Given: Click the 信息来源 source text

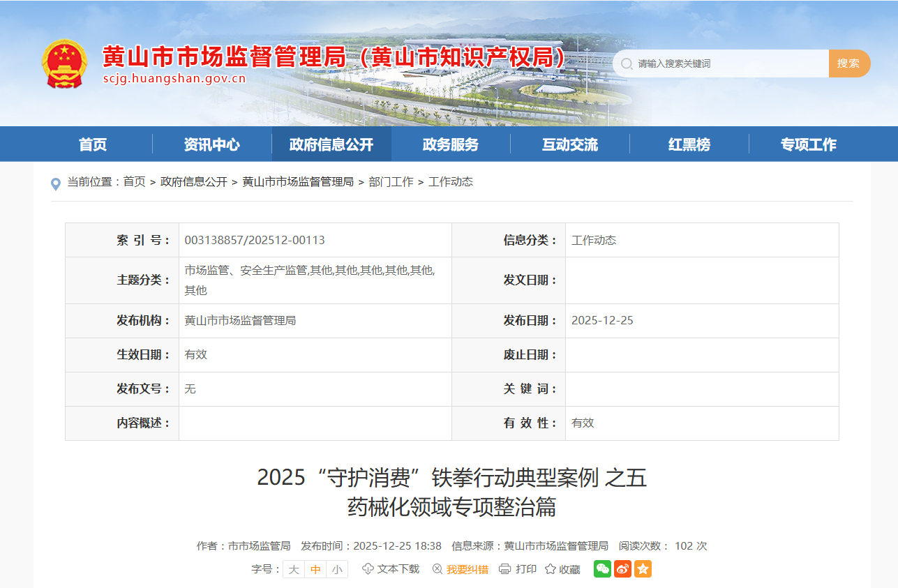Looking at the screenshot, I should pos(530,545).
